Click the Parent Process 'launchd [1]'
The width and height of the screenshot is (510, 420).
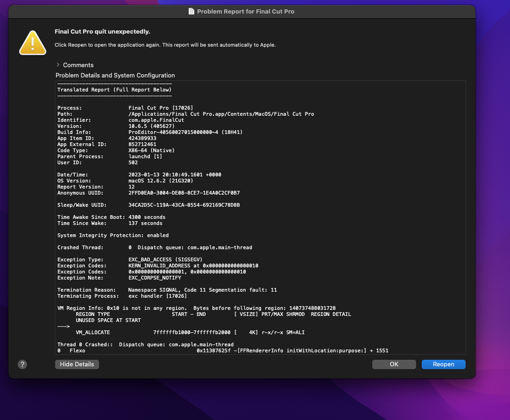[145, 156]
